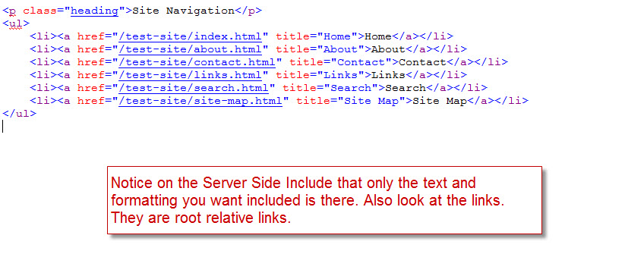Click the closing </p> tag

tap(248, 11)
